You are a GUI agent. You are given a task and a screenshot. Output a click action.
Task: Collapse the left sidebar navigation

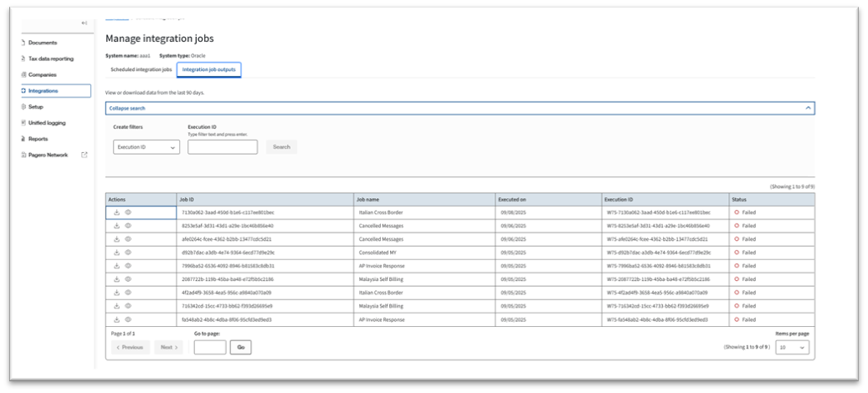click(x=84, y=23)
